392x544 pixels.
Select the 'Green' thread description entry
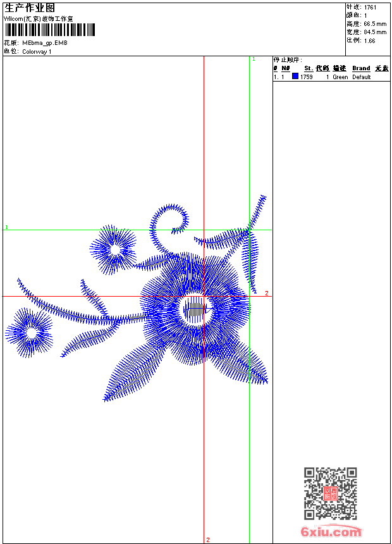click(x=340, y=77)
